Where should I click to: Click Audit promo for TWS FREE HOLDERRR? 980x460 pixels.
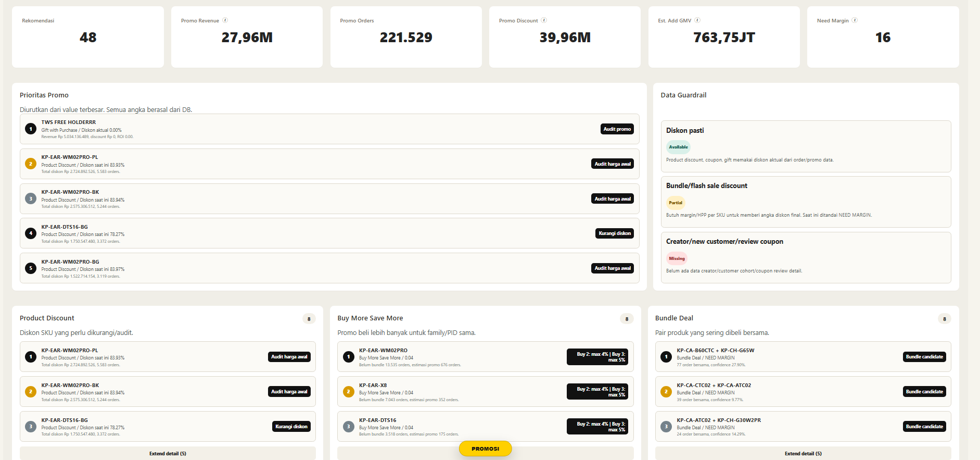[x=617, y=129]
